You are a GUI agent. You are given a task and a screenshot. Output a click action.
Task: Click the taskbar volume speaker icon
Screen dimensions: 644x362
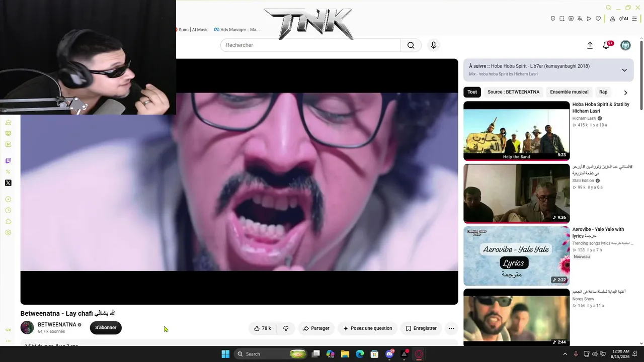click(595, 354)
